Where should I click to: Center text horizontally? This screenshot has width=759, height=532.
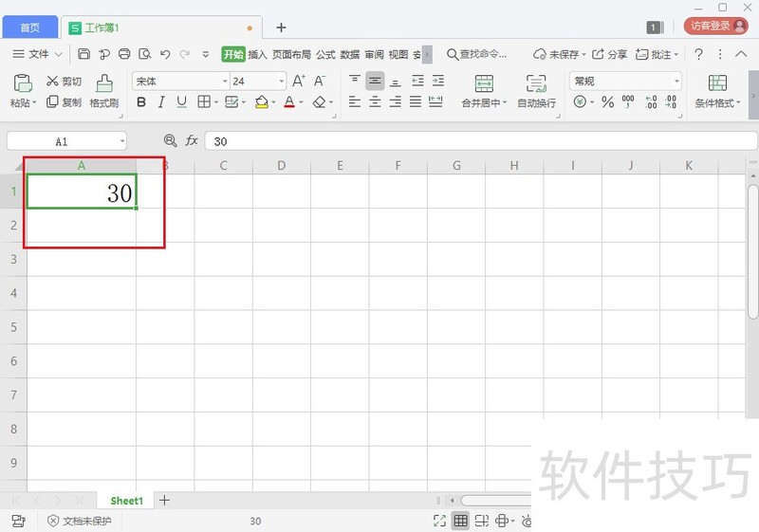pos(375,101)
